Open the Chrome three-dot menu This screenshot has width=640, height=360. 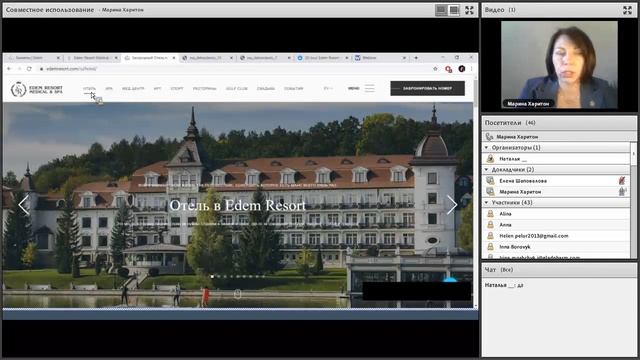tap(471, 69)
